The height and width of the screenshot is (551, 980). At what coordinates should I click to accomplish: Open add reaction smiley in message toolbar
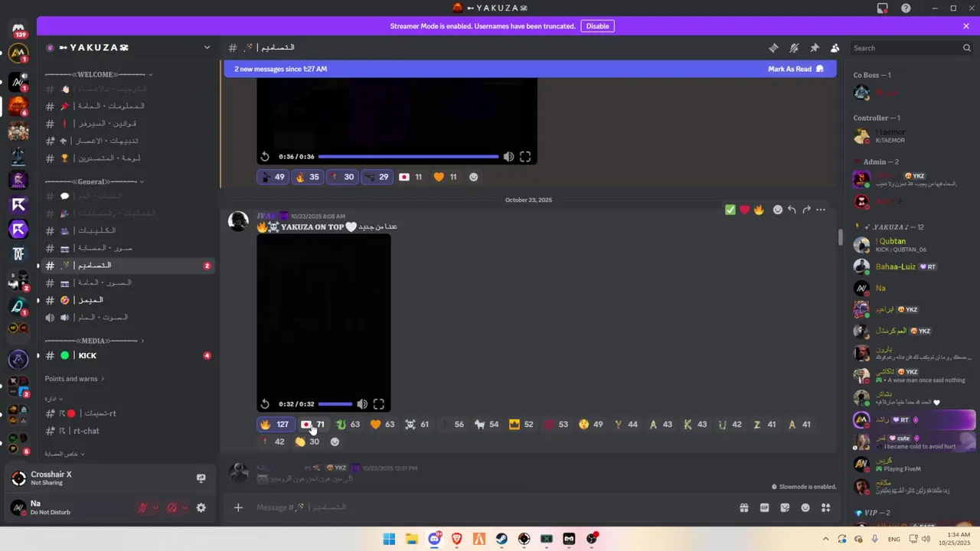coord(778,210)
